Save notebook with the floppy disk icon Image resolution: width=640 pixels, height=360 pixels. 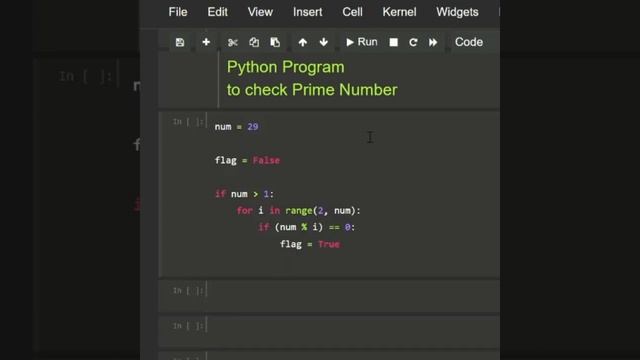(x=180, y=42)
